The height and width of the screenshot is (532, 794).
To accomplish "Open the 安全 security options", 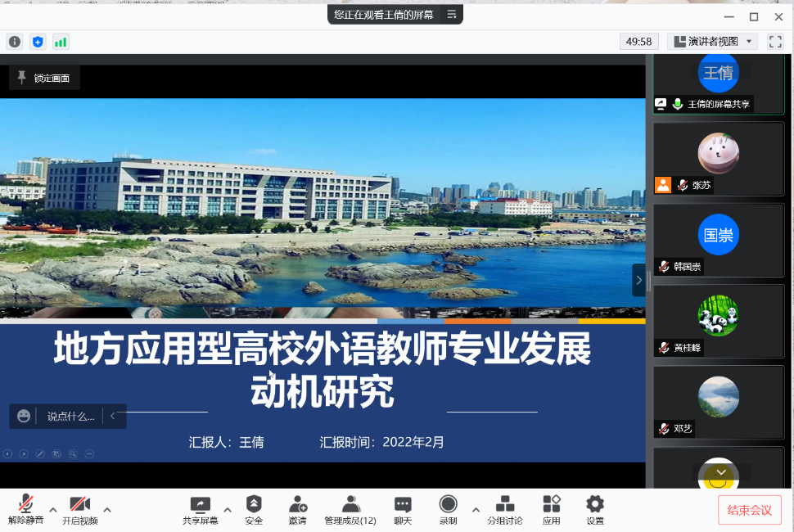I will click(x=254, y=505).
